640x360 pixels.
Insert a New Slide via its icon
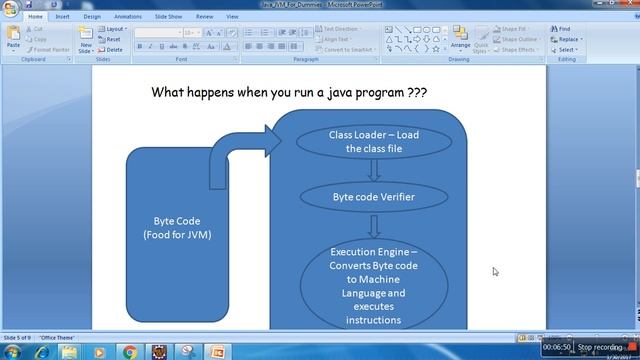(x=86, y=33)
